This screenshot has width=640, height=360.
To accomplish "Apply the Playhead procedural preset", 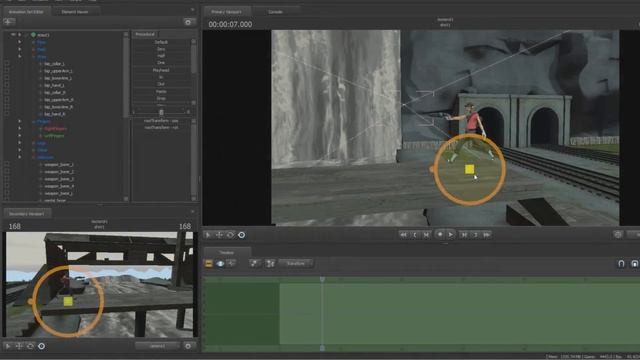I will coord(161,70).
